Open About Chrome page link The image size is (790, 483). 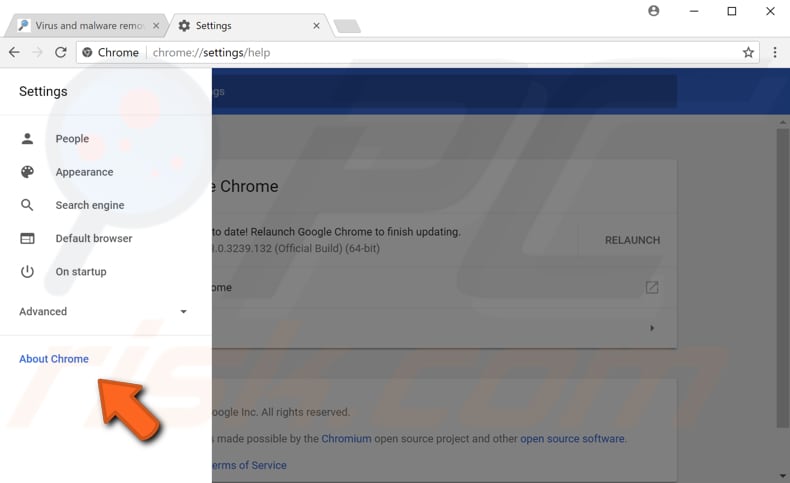tap(54, 359)
